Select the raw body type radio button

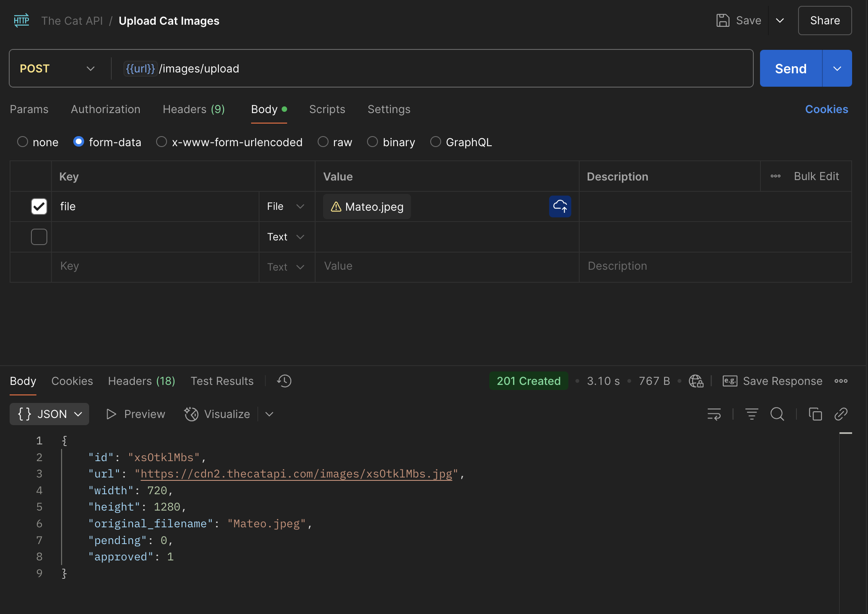click(323, 142)
